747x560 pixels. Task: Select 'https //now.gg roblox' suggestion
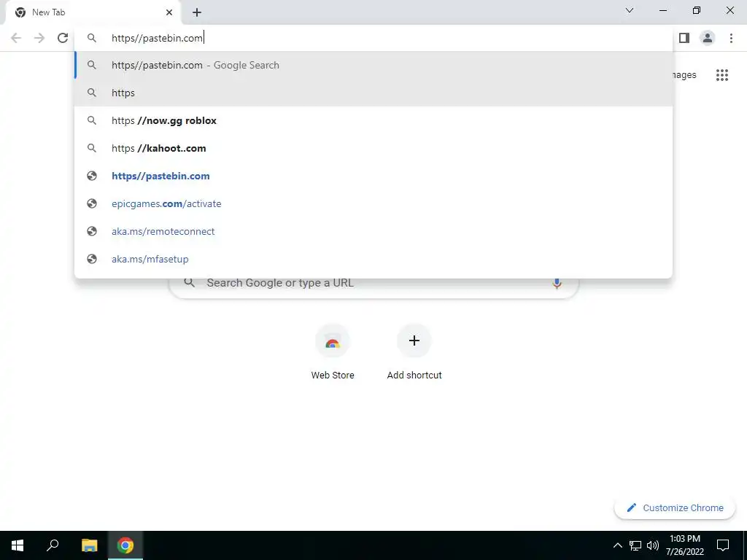point(373,120)
